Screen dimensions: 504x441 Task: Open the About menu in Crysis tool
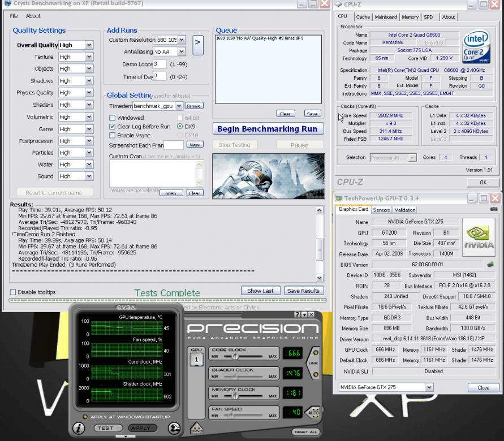coord(33,16)
